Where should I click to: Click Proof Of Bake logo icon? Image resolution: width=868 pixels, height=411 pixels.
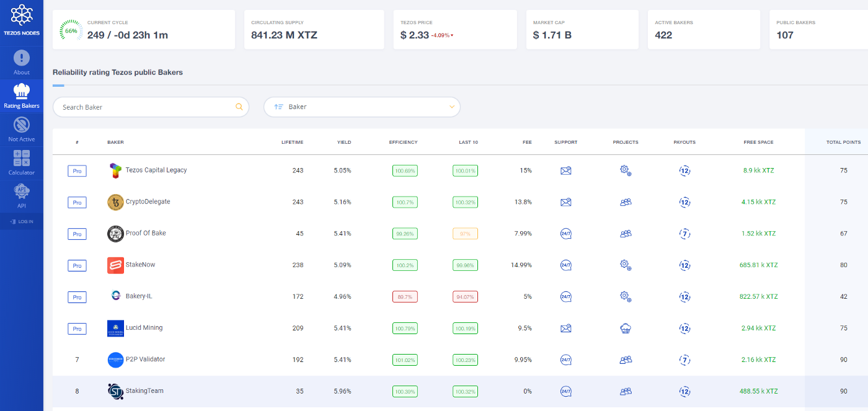coord(115,234)
